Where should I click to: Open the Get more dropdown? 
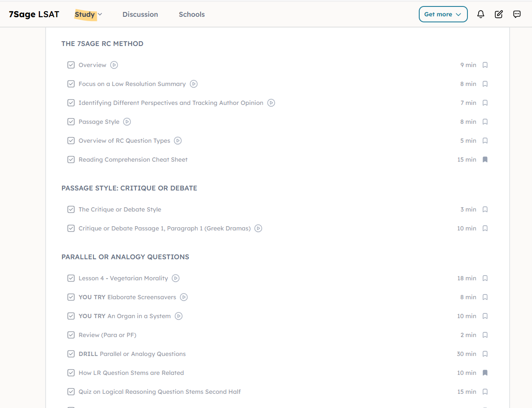[443, 14]
